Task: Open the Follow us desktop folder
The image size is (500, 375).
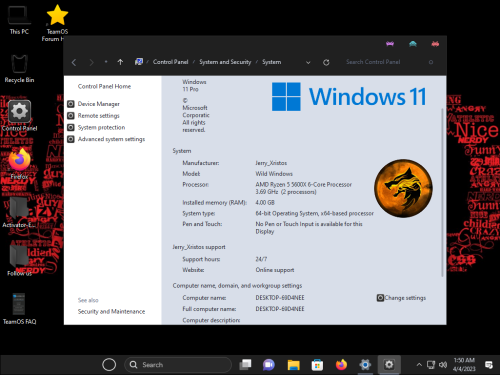Action: point(19,260)
